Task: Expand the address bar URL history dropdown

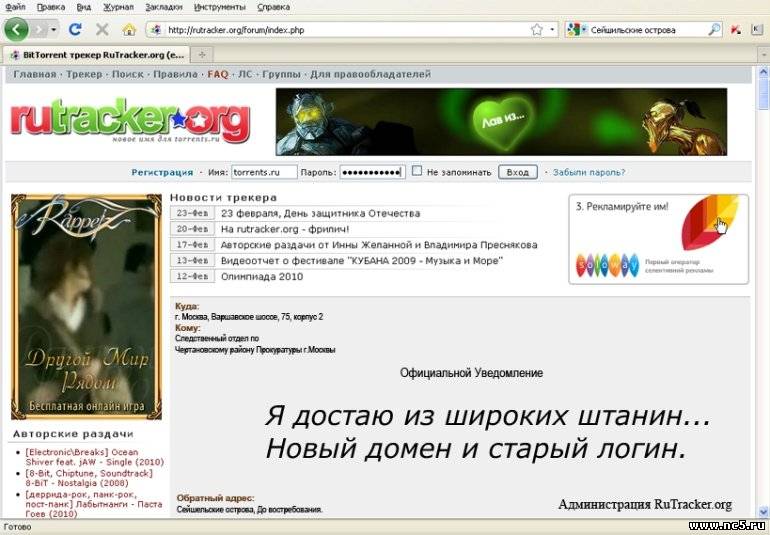Action: 552,30
